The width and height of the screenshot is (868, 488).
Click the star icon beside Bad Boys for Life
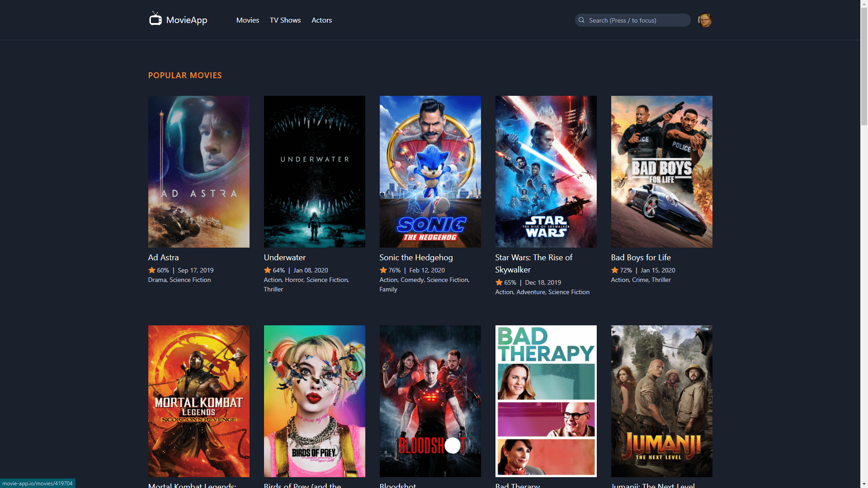[614, 270]
